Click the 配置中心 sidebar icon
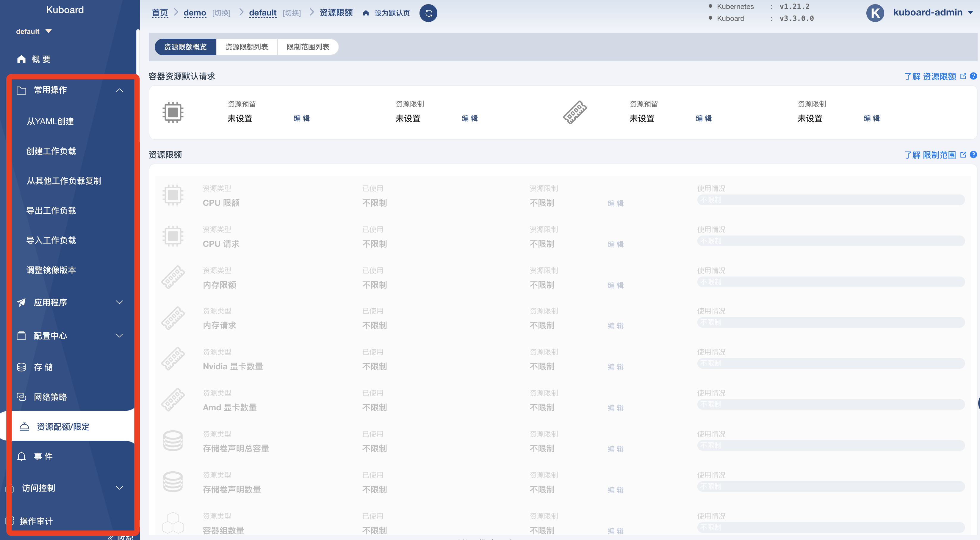 [21, 335]
